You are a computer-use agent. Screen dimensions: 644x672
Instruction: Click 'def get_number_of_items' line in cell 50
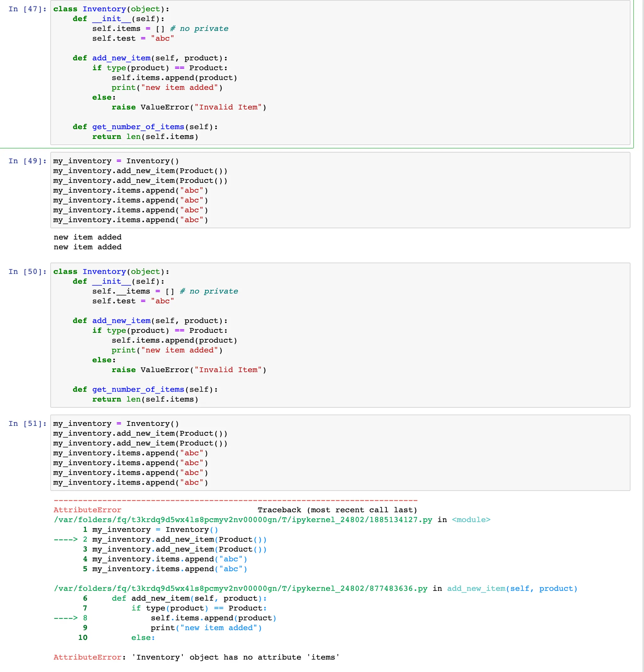click(x=145, y=389)
